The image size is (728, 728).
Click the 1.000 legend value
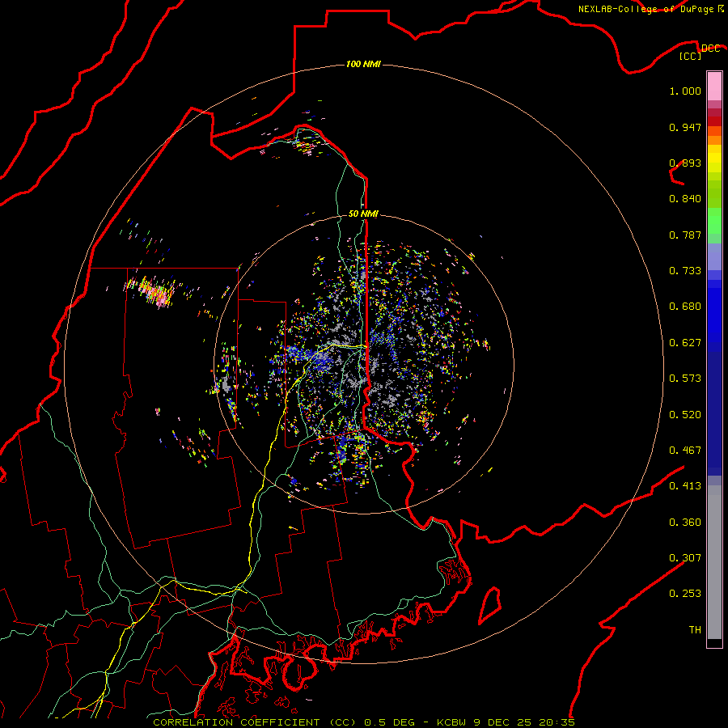point(685,91)
